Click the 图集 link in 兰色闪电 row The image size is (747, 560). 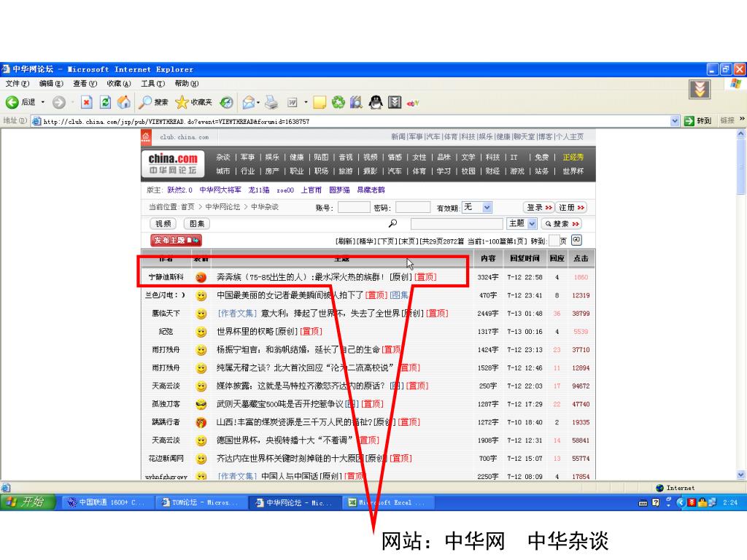(399, 295)
